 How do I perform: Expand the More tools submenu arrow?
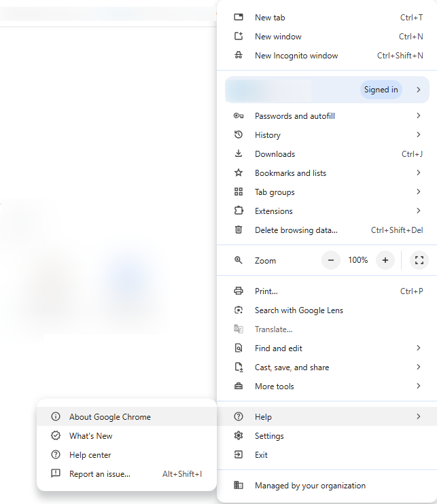(x=418, y=386)
